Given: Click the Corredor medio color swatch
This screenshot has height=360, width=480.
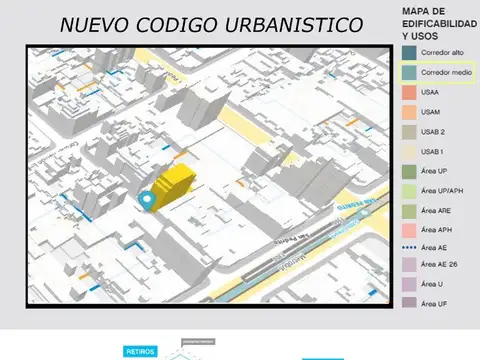Looking at the screenshot, I should pos(409,72).
